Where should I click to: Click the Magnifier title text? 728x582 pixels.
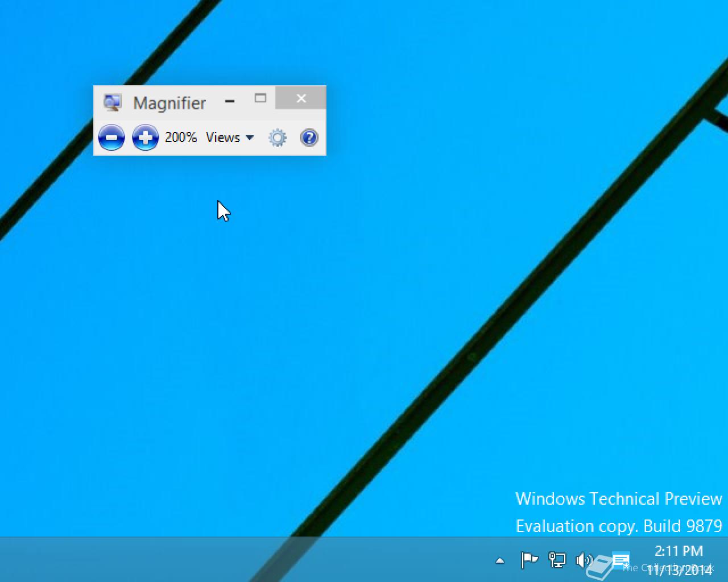169,103
